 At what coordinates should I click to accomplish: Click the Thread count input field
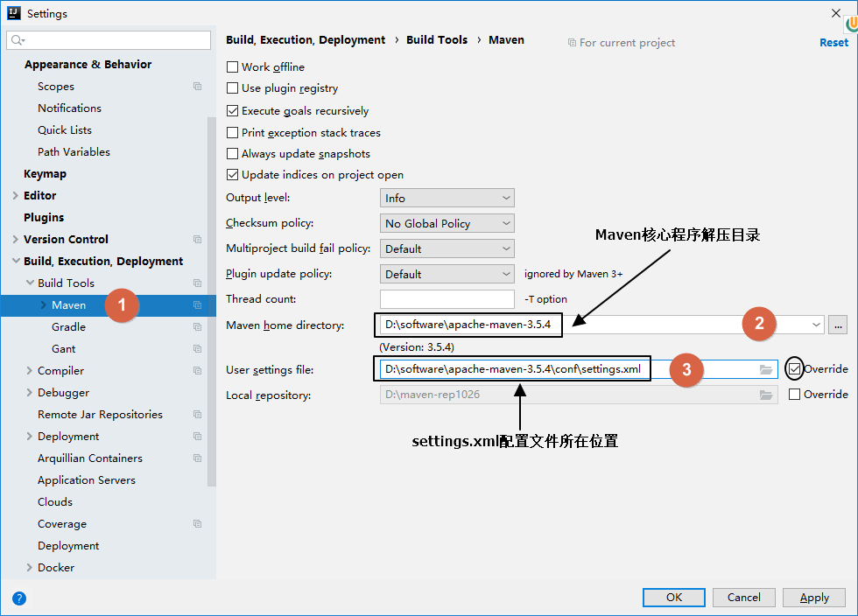[x=447, y=299]
